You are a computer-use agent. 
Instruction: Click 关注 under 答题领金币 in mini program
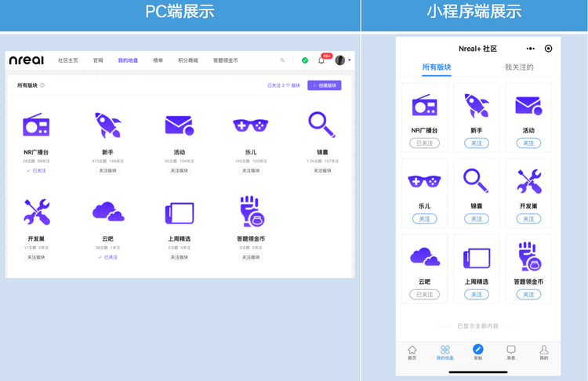coord(528,295)
